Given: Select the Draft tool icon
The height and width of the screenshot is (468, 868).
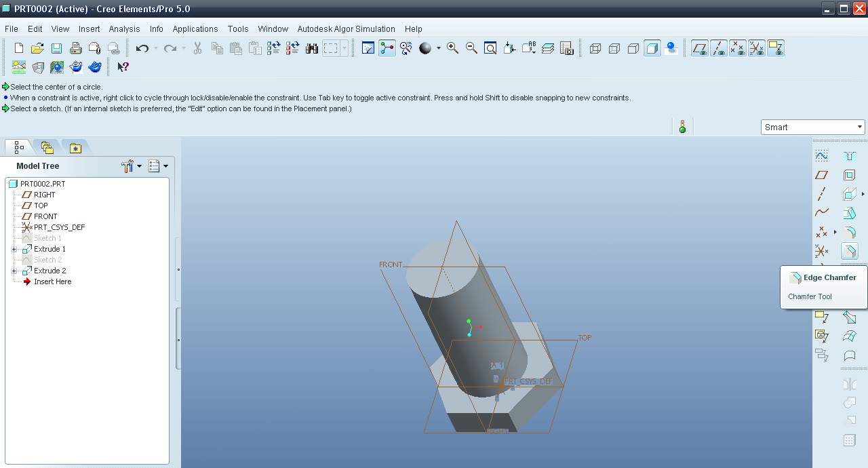Looking at the screenshot, I should 849,213.
